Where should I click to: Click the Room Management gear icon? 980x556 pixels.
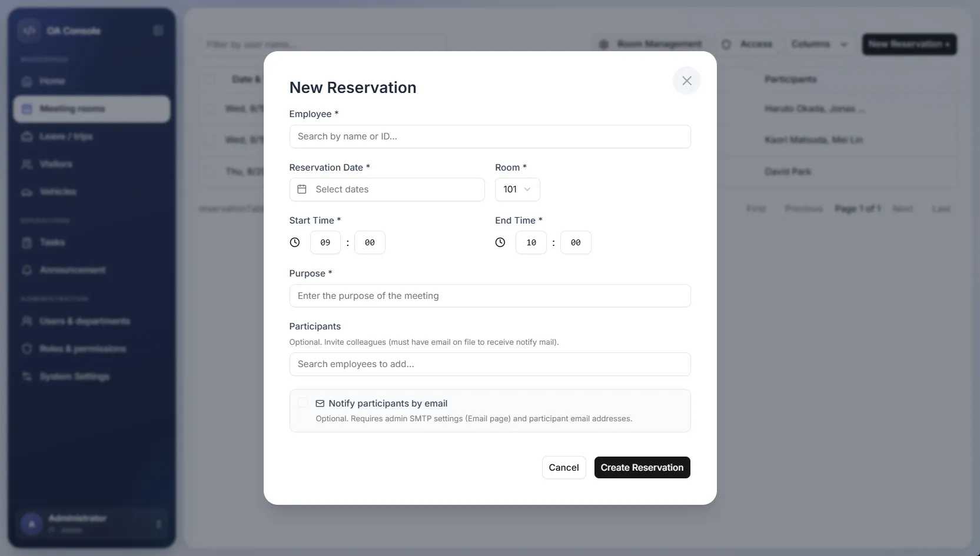[x=604, y=44]
